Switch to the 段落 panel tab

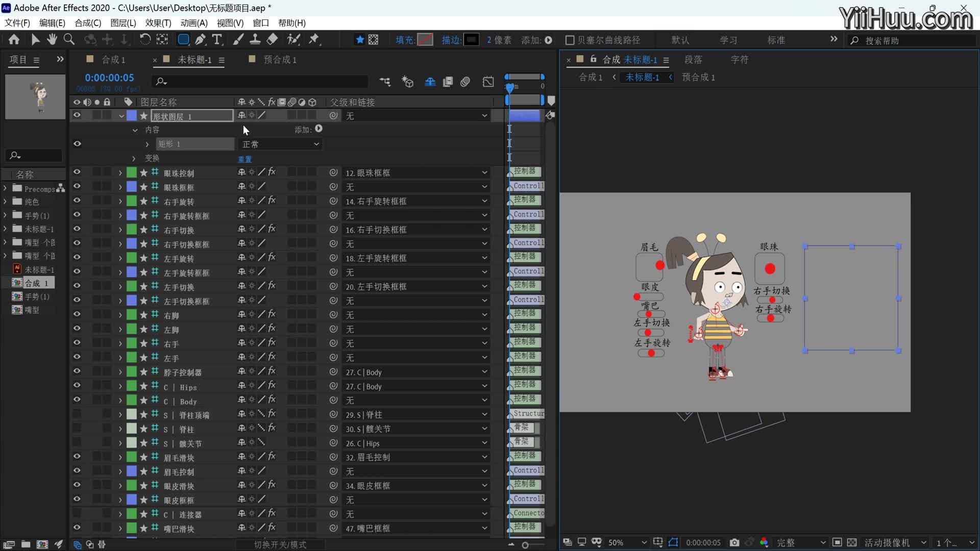[693, 60]
